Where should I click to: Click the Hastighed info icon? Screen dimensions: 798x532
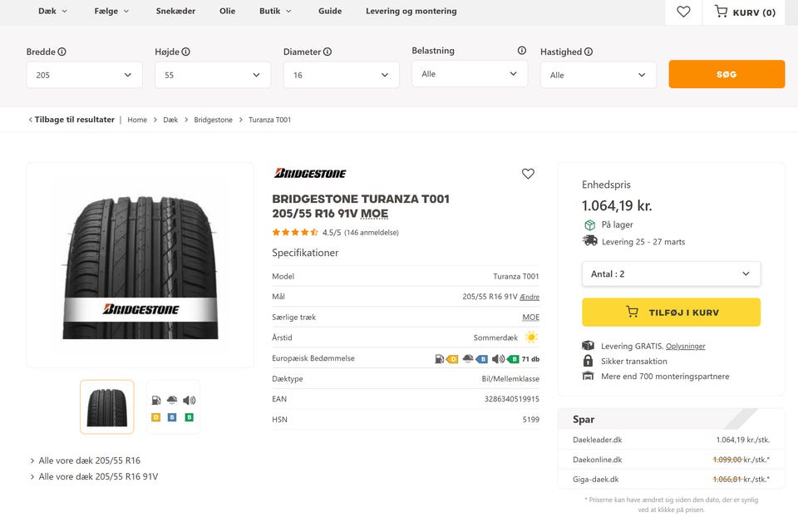(589, 52)
